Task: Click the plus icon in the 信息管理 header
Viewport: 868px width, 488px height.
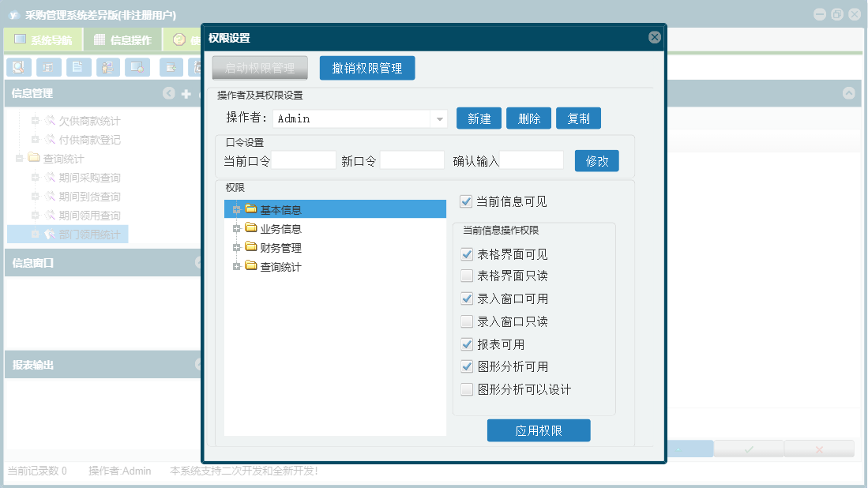Action: point(186,94)
